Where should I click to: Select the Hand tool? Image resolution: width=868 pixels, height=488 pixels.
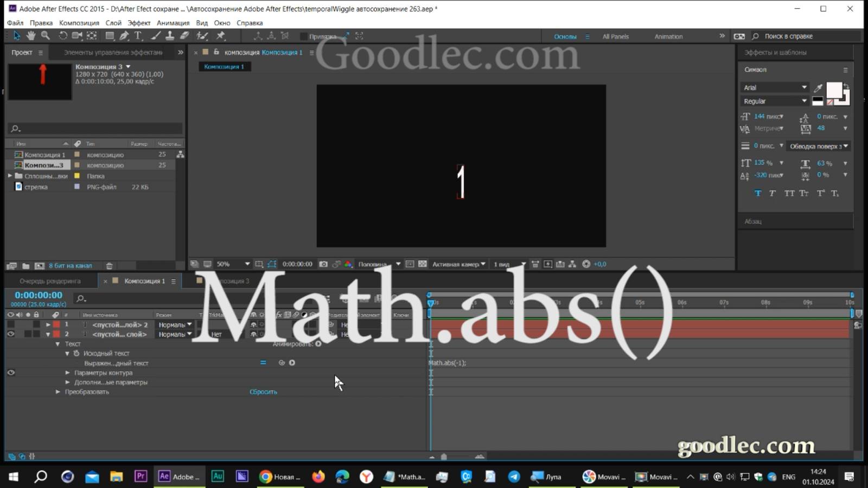31,36
